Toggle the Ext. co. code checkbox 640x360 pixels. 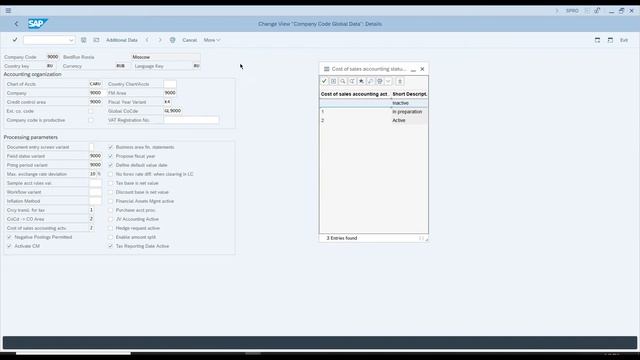[91, 111]
